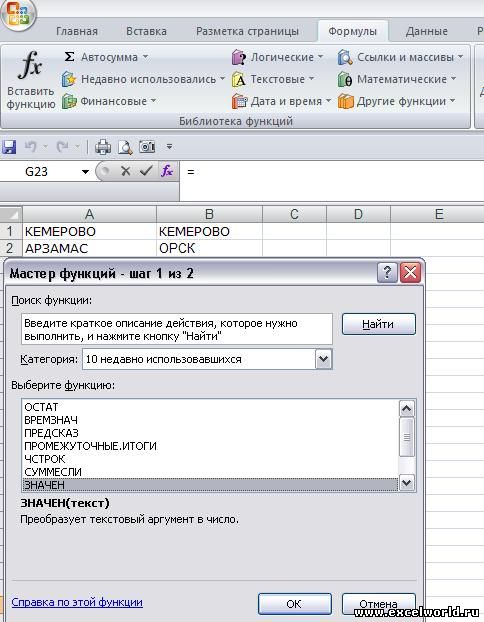Cancel formula entry with X icon
Viewport: 484px width, 622px height.
coord(126,171)
